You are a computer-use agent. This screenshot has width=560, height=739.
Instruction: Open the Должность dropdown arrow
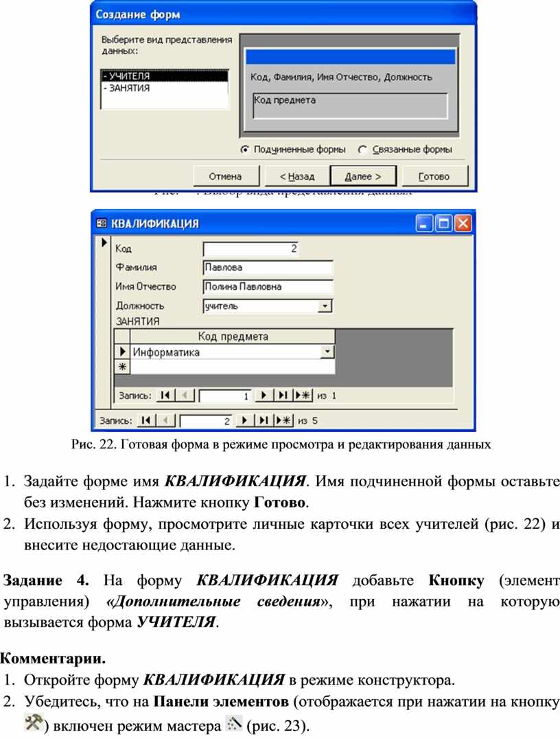coord(325,306)
